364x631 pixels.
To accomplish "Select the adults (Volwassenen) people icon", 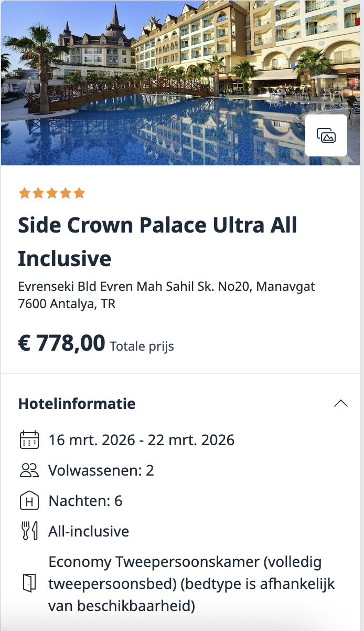I will click(29, 470).
